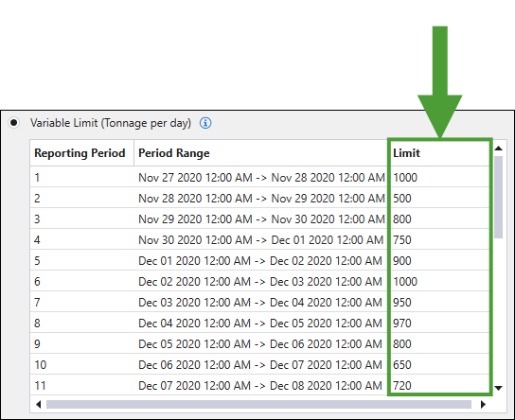Viewport: 515px width, 420px height.
Task: Click the vertical scrollbar down arrow
Action: [498, 388]
